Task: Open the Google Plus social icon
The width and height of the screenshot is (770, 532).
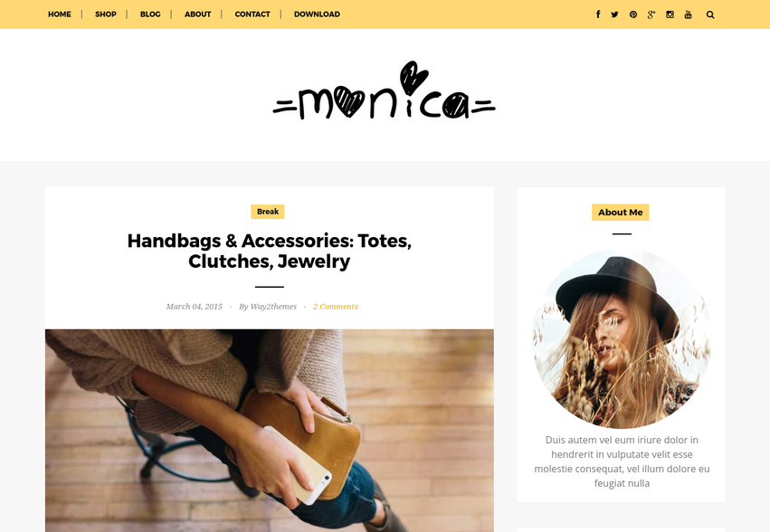Action: click(x=651, y=14)
